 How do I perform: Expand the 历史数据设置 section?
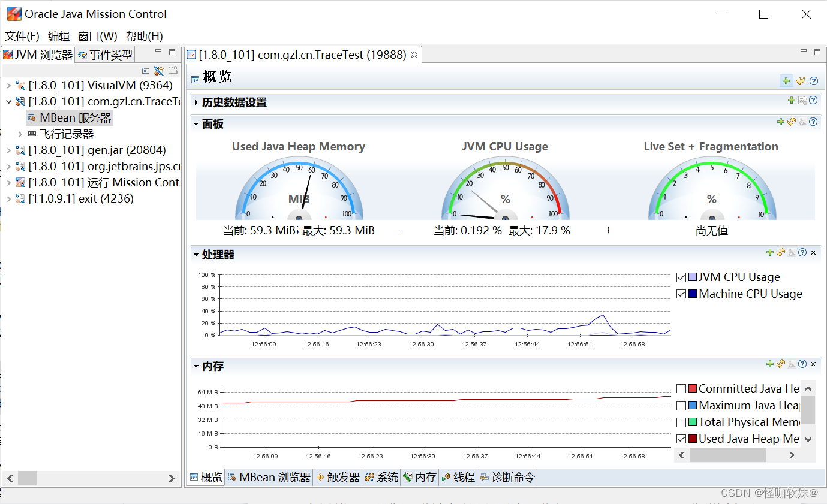tap(196, 102)
